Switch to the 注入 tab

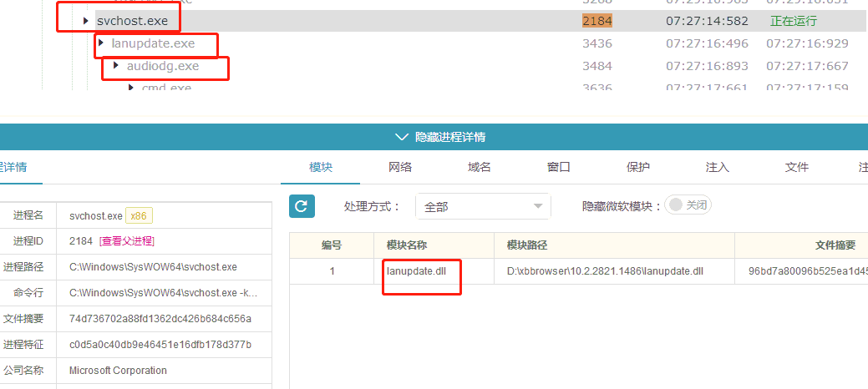tap(718, 167)
